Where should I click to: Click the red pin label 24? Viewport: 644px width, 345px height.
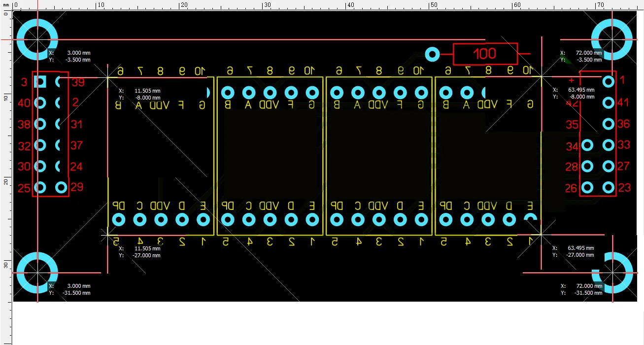pos(76,167)
